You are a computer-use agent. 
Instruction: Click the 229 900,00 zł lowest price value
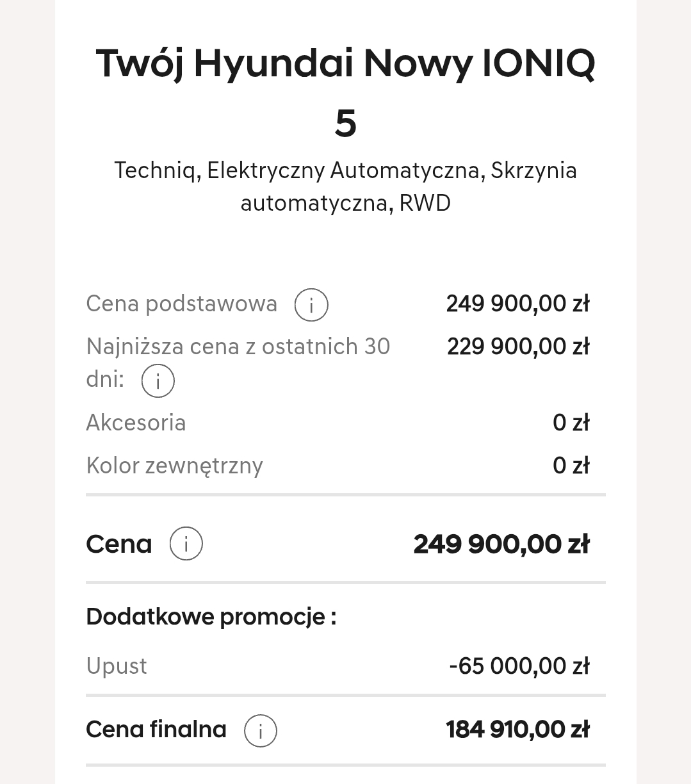point(518,347)
